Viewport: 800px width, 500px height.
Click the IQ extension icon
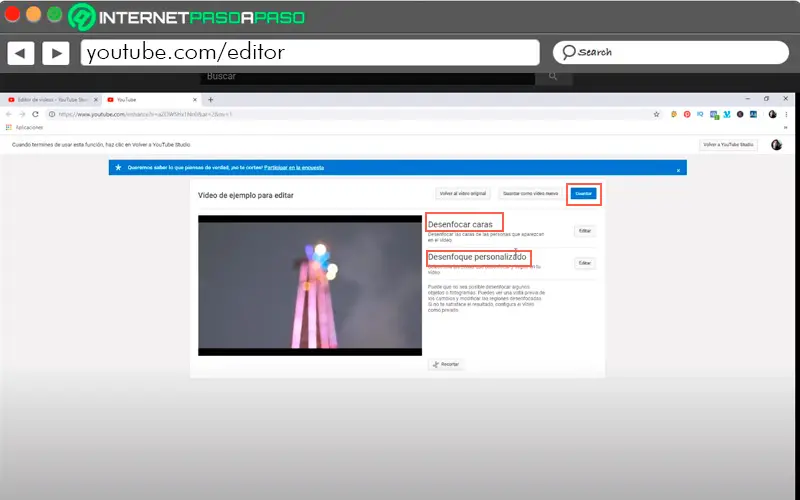click(701, 114)
